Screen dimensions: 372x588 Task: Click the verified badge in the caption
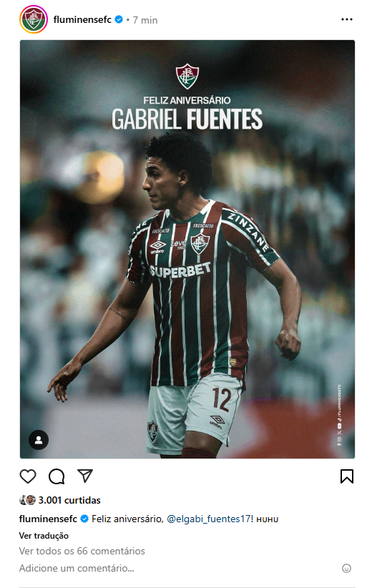(84, 519)
